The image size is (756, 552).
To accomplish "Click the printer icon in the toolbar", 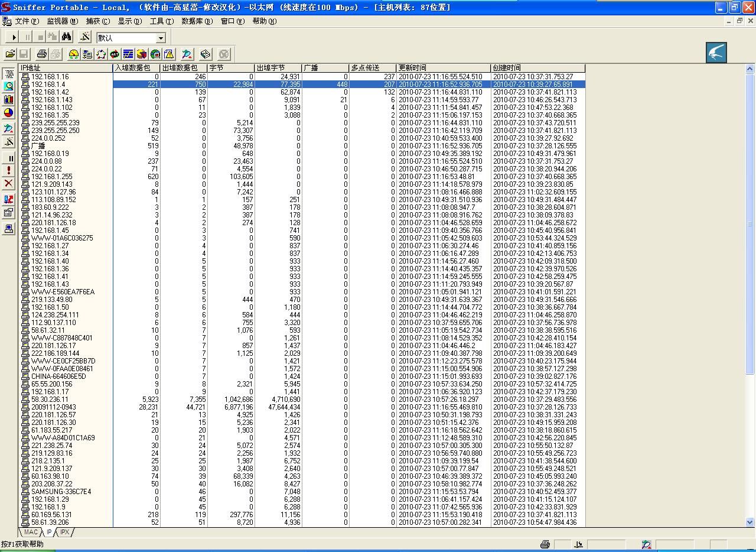I will coord(42,54).
